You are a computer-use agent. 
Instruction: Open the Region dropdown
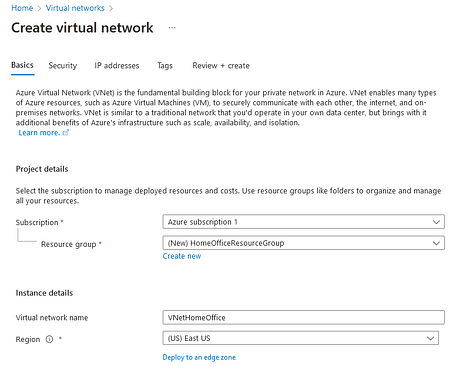[300, 338]
